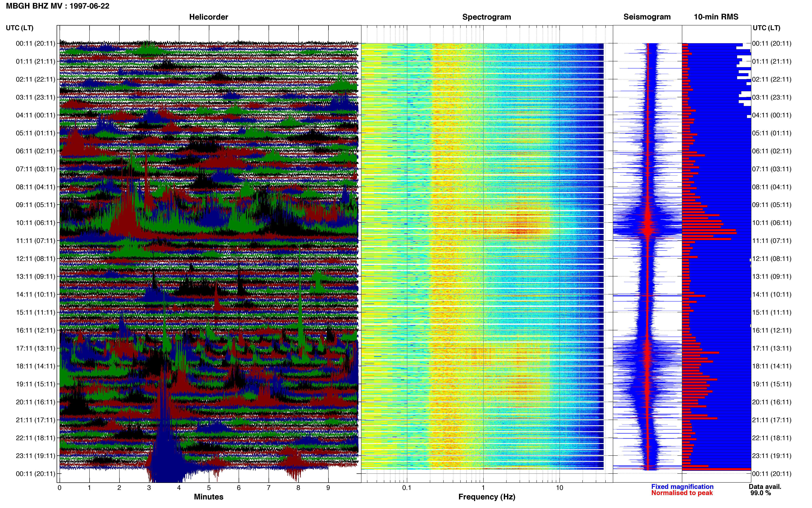Click the left 'UTC (LT)' axis label

click(x=19, y=28)
